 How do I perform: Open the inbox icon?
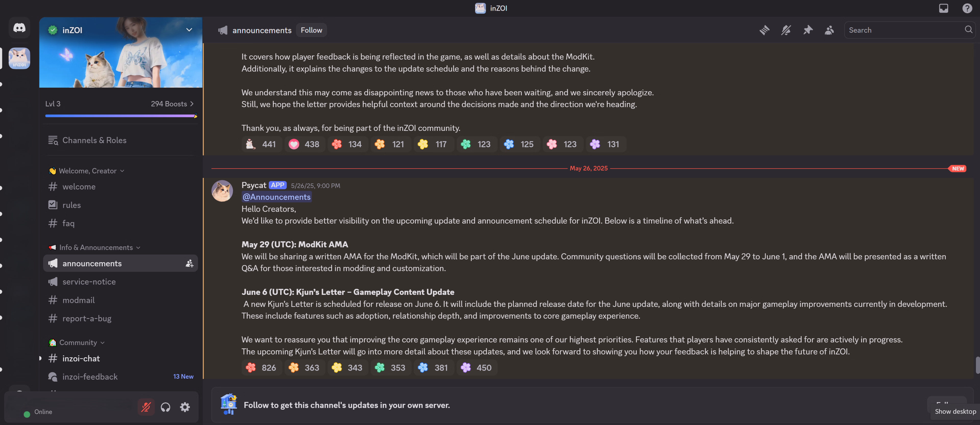tap(944, 8)
